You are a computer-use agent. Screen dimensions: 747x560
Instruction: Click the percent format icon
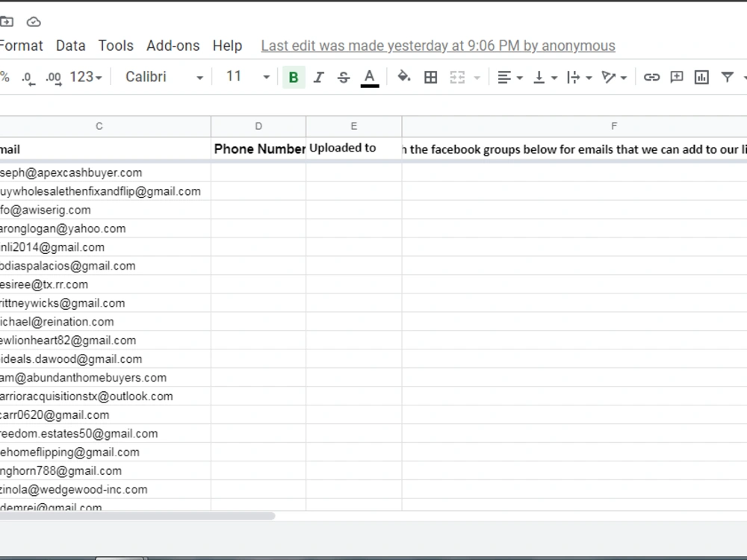(4, 77)
